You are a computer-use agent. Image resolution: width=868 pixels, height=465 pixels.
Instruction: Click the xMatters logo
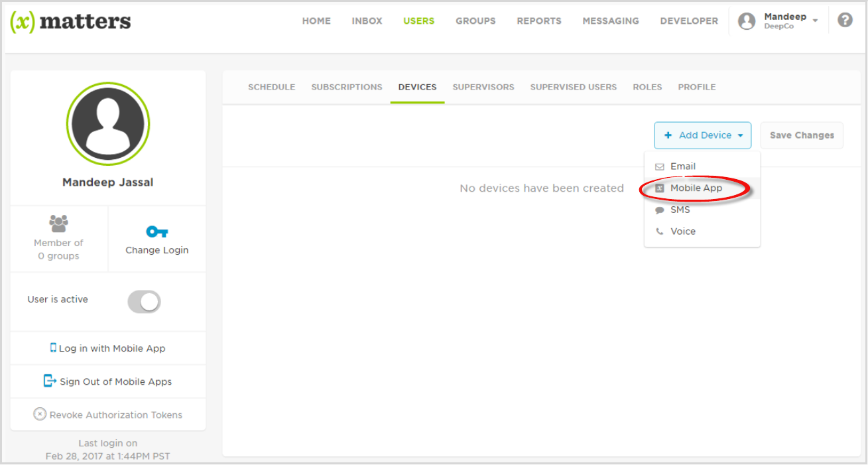coord(70,21)
